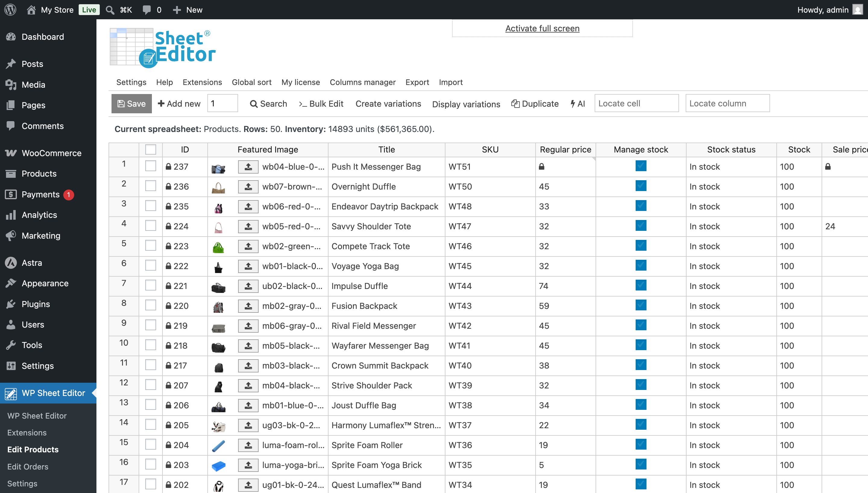The width and height of the screenshot is (868, 493).
Task: Click the Regular price column header
Action: (x=565, y=150)
